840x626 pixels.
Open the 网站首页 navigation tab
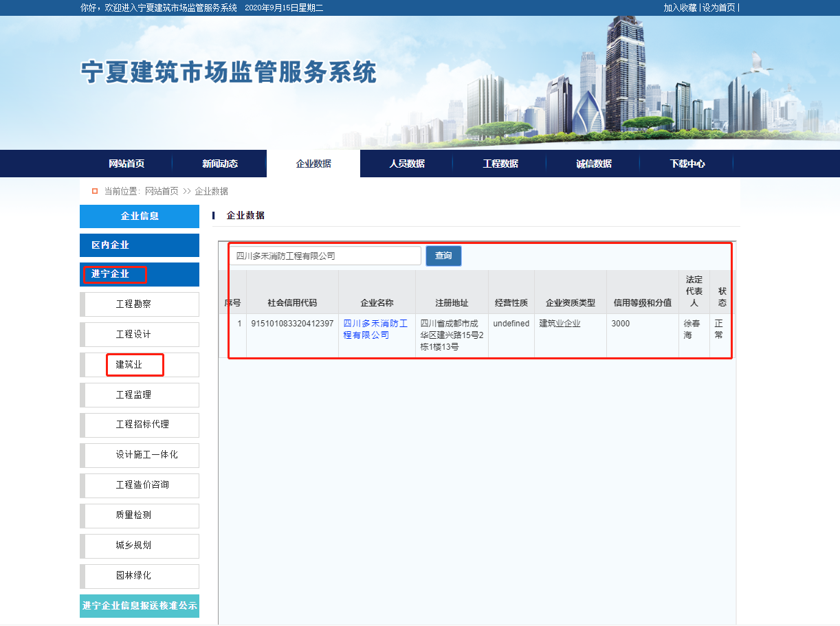[x=126, y=164]
